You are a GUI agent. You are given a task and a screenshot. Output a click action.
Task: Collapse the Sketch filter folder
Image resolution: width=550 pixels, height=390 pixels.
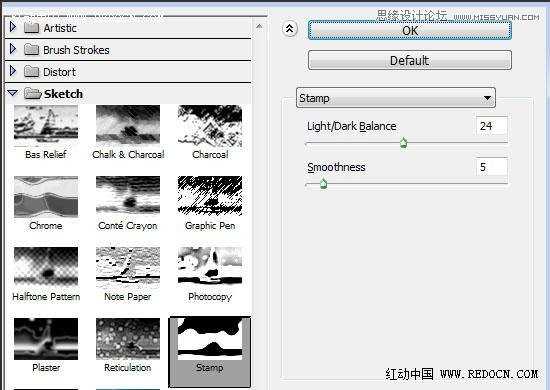pos(13,93)
